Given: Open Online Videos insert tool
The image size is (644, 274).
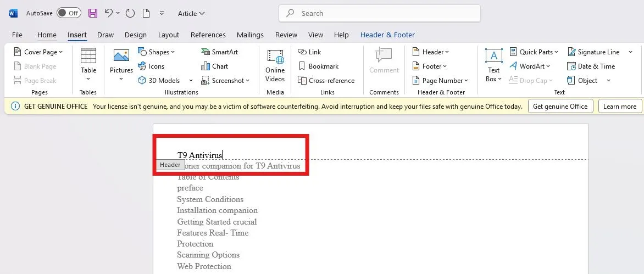Looking at the screenshot, I should (275, 65).
